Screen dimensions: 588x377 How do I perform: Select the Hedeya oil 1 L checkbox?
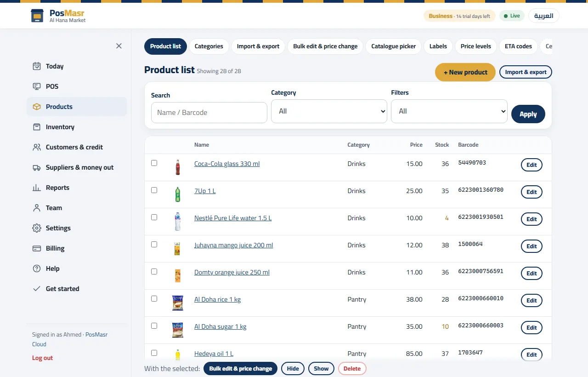pyautogui.click(x=154, y=353)
